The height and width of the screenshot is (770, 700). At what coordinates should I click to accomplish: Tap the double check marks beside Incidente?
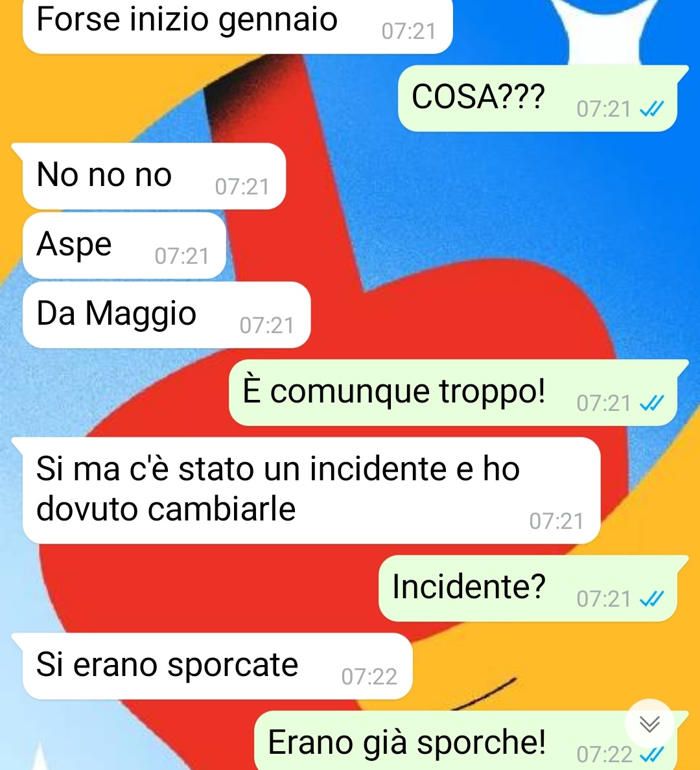(652, 599)
